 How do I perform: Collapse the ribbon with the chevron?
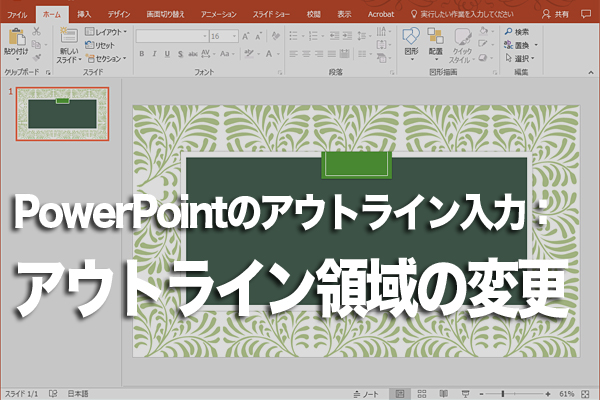click(x=591, y=72)
